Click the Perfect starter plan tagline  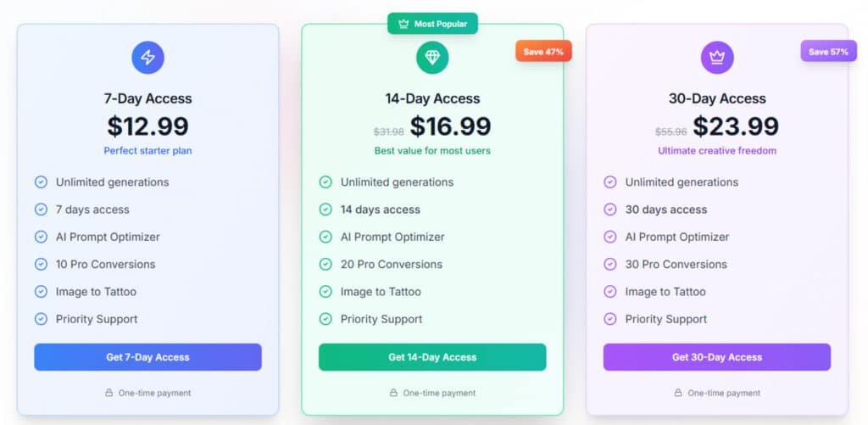coord(147,151)
